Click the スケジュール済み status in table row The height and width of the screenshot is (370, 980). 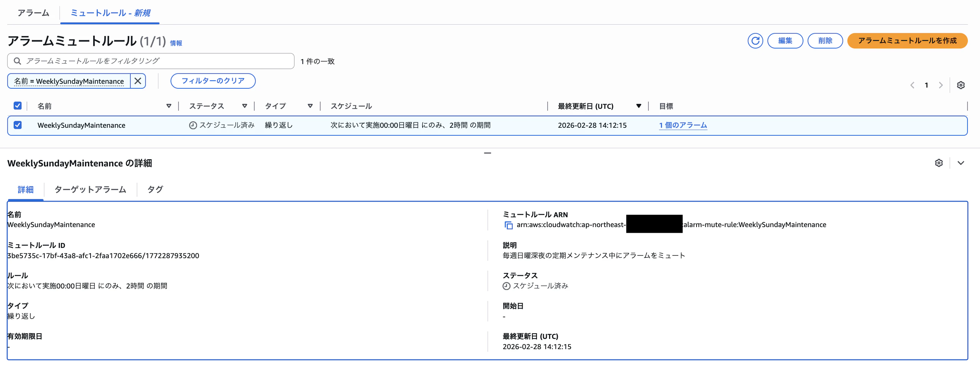(x=222, y=125)
